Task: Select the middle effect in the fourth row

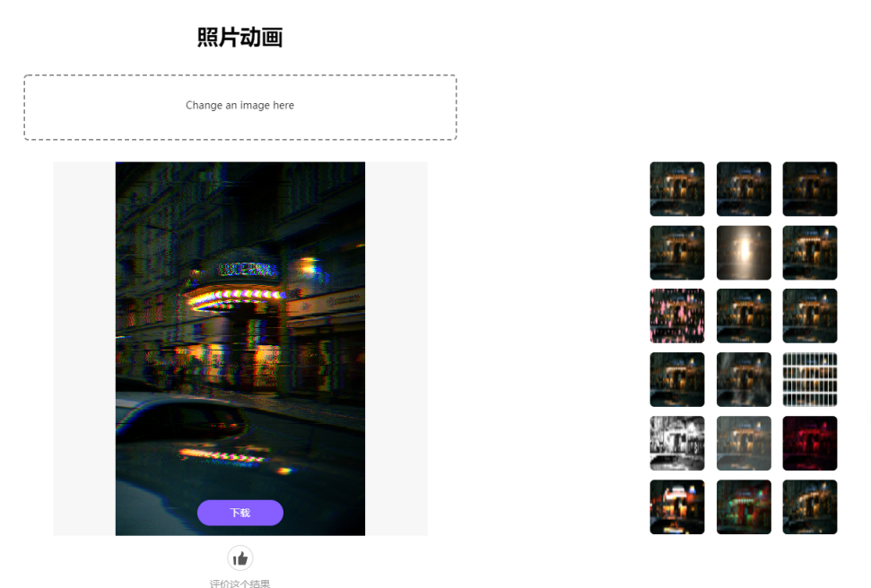Action: pyautogui.click(x=744, y=379)
